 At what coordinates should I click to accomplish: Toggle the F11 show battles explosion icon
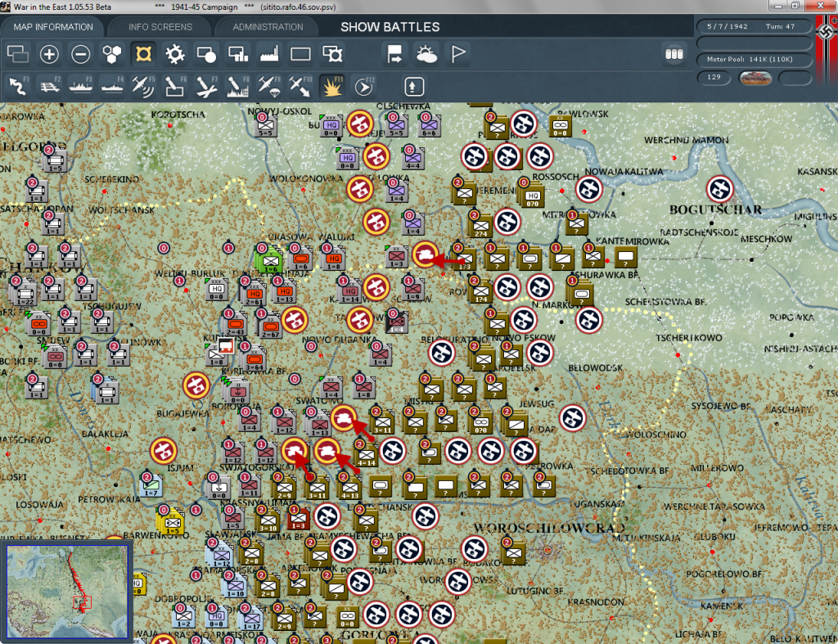[332, 86]
